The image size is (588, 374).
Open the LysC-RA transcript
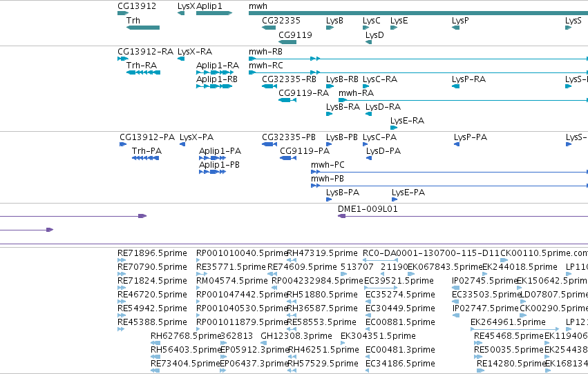[x=366, y=86]
